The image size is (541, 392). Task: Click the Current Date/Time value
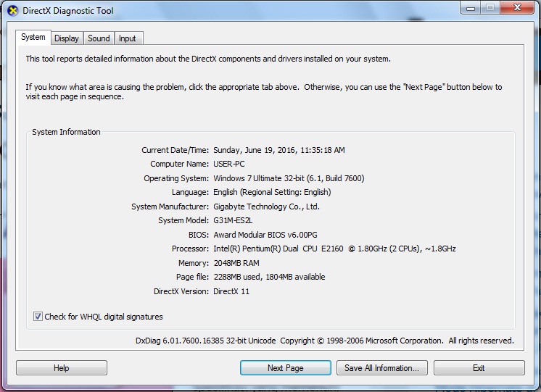coord(279,150)
